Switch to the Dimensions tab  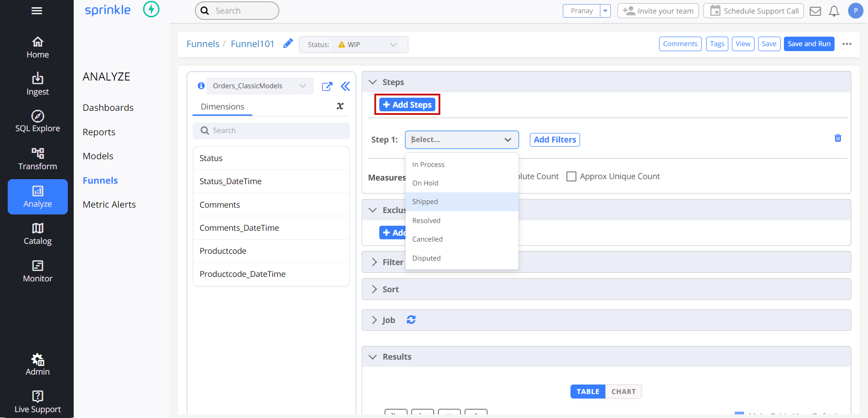[x=222, y=107]
